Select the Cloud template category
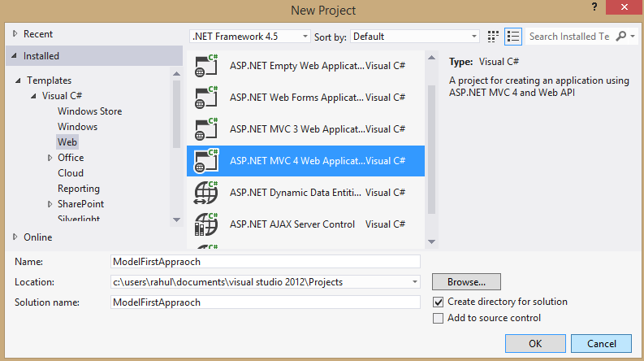Viewport: 644px width, 361px height. (71, 173)
